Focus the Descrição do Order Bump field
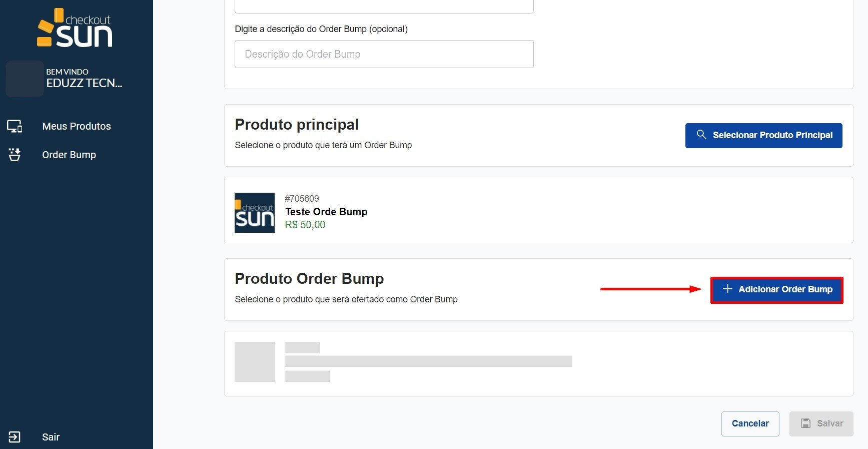The width and height of the screenshot is (868, 449). click(384, 54)
